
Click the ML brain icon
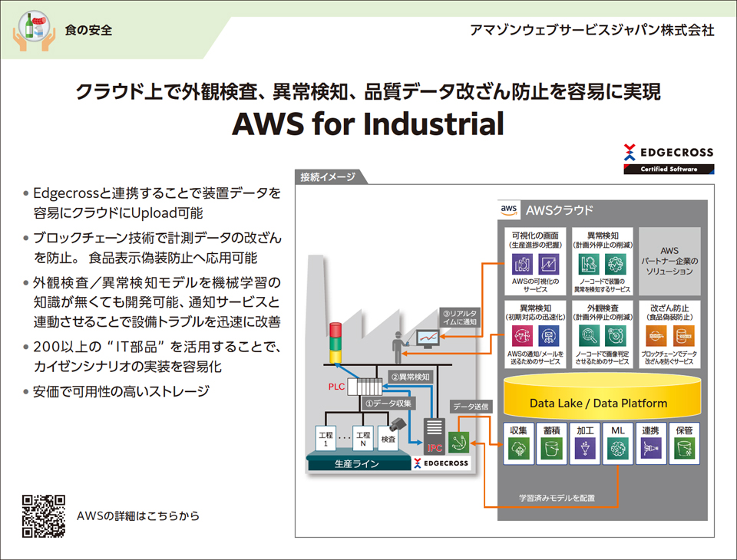pyautogui.click(x=617, y=449)
